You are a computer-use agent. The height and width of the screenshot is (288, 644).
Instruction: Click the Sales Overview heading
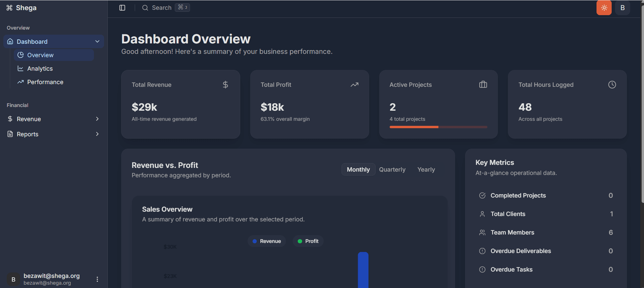(x=167, y=209)
